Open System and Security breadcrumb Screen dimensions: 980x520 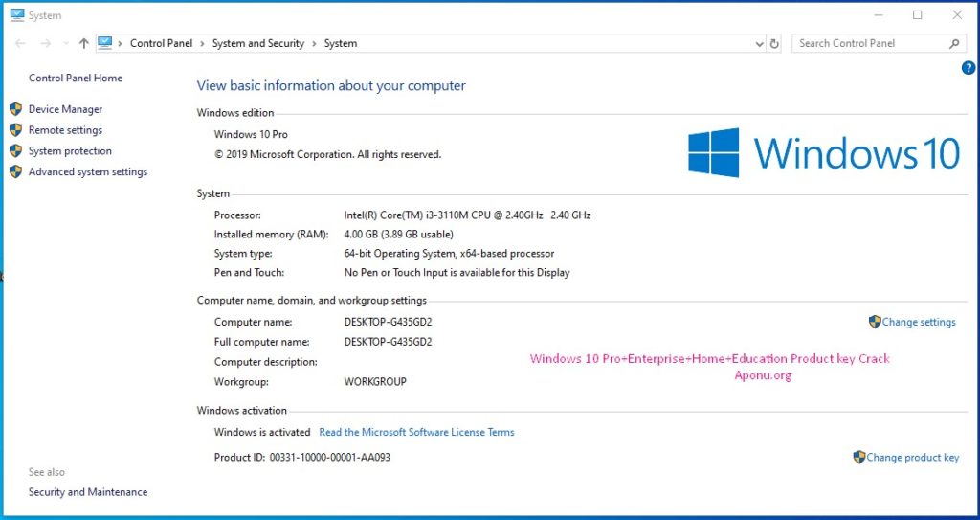[258, 43]
